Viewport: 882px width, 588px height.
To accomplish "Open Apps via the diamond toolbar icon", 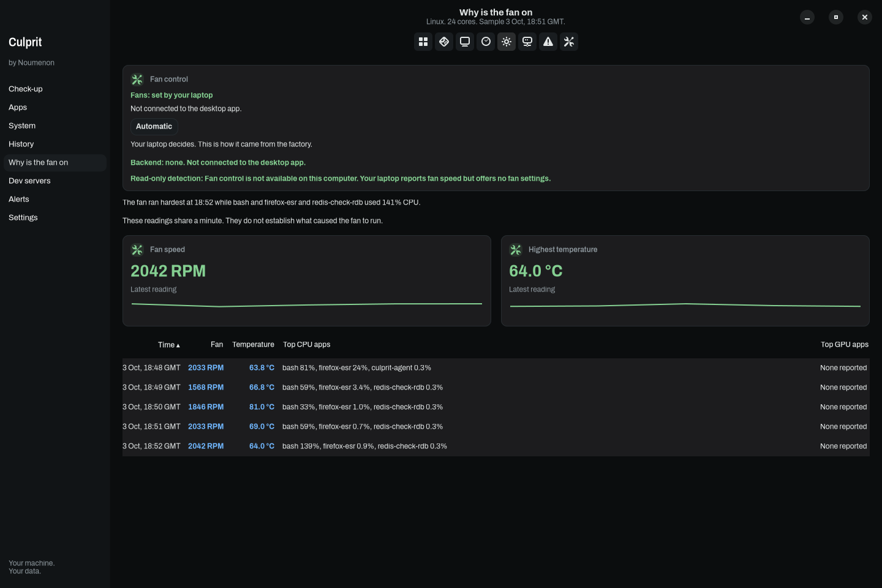I will tap(444, 42).
